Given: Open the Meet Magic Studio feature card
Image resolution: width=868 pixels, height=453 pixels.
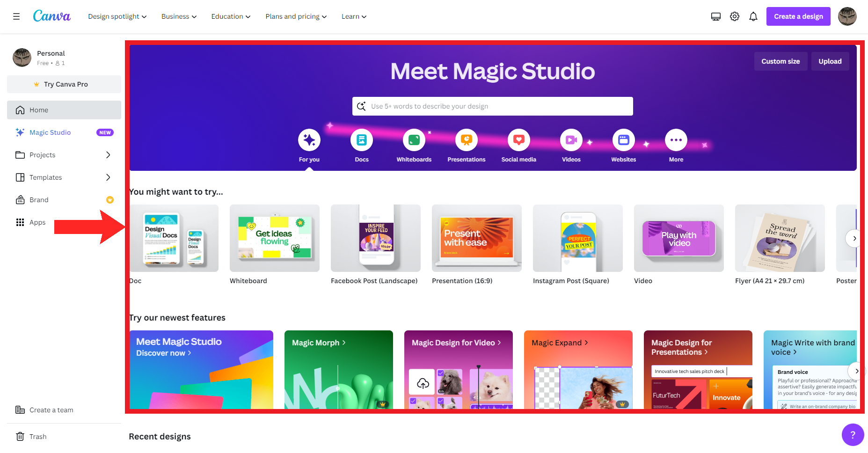Looking at the screenshot, I should pyautogui.click(x=202, y=370).
